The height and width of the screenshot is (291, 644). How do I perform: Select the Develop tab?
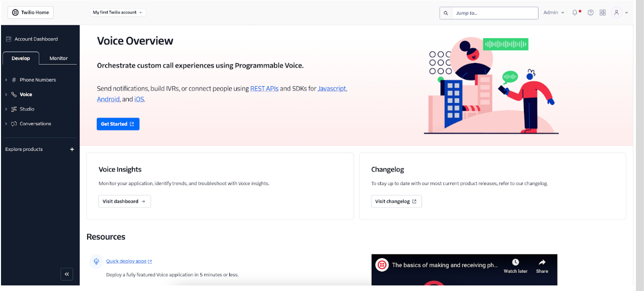pos(21,58)
